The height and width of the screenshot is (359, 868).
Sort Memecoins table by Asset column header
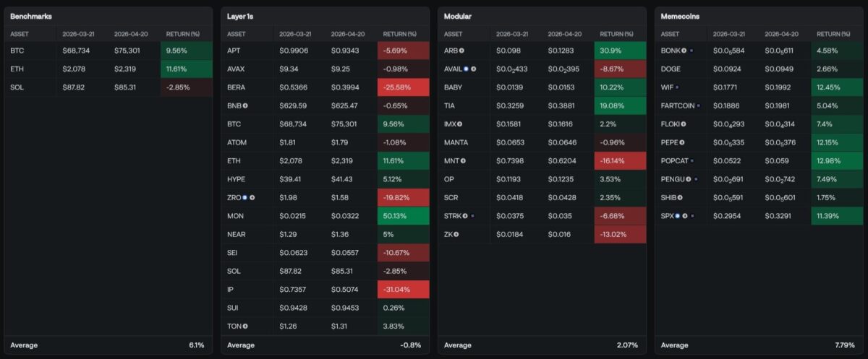coord(670,33)
